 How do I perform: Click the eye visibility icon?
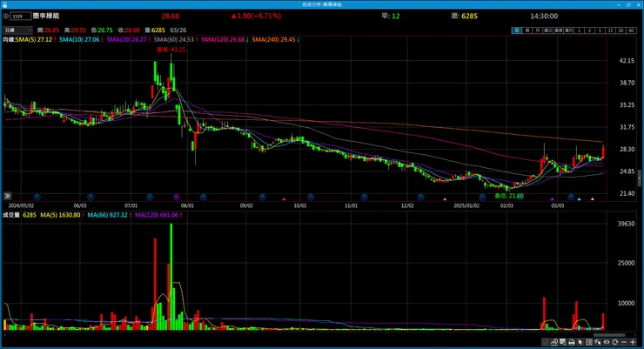pyautogui.click(x=607, y=342)
